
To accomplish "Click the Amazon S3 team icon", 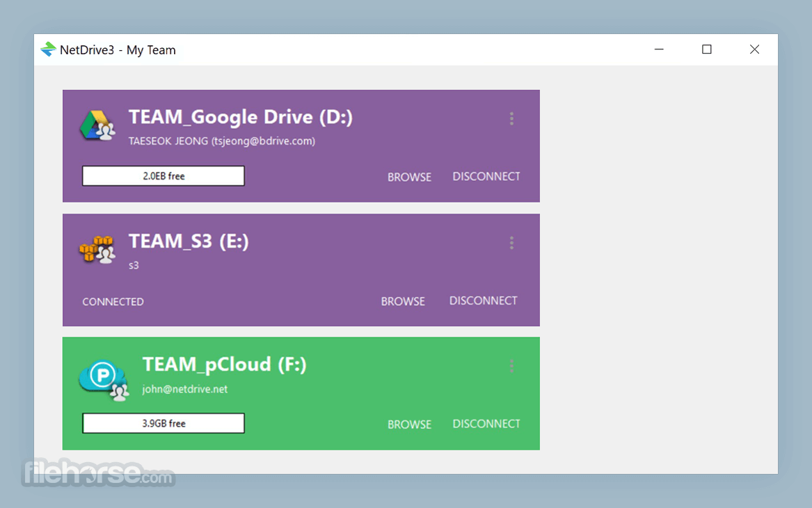I will [x=97, y=250].
